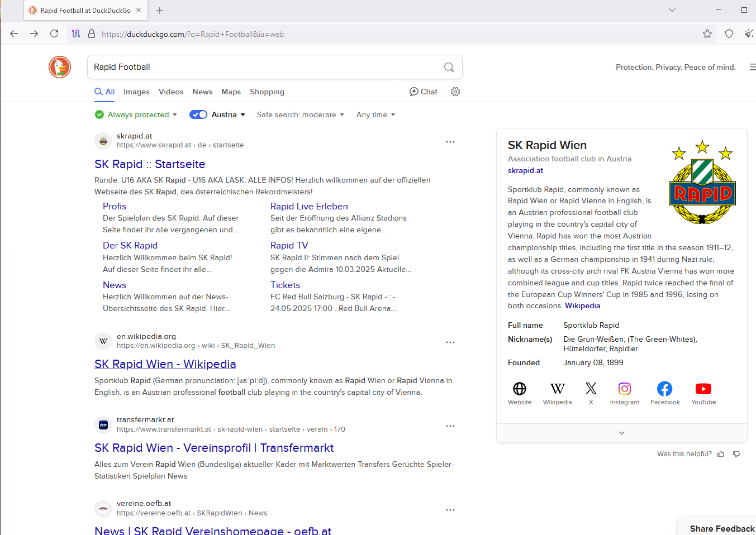Open more options for transfermarkt.at result
Screen dimensions: 756x535
(x=450, y=426)
